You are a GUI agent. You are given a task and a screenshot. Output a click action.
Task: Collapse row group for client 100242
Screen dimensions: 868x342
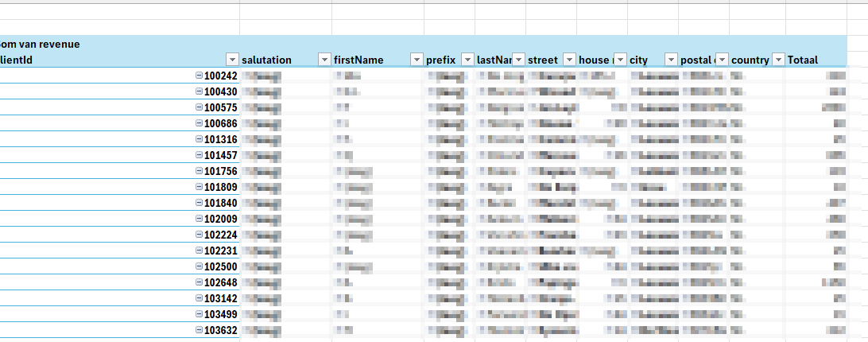pos(199,76)
